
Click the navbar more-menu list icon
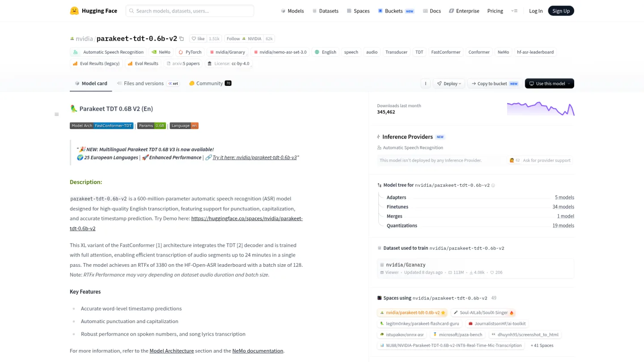point(514,11)
